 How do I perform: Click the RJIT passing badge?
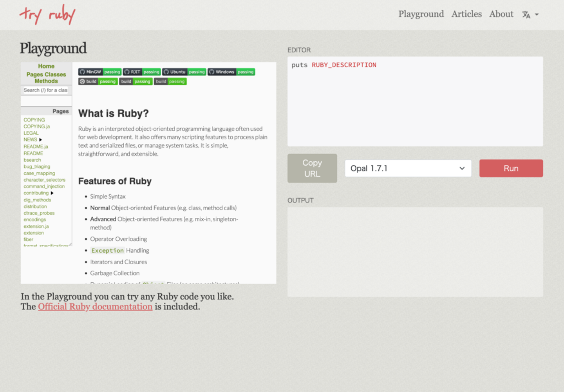(142, 72)
